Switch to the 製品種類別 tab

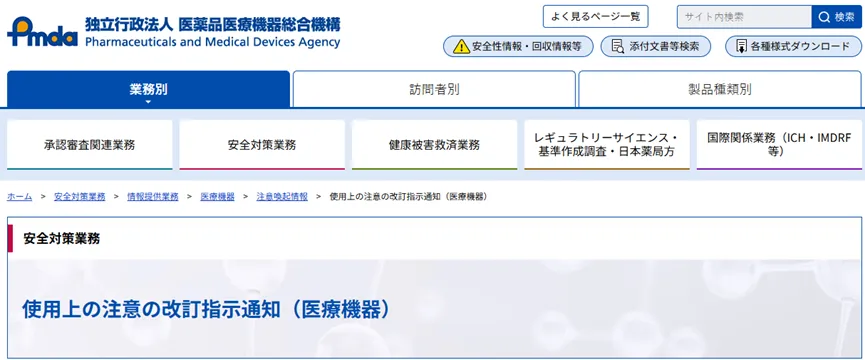[x=719, y=89]
